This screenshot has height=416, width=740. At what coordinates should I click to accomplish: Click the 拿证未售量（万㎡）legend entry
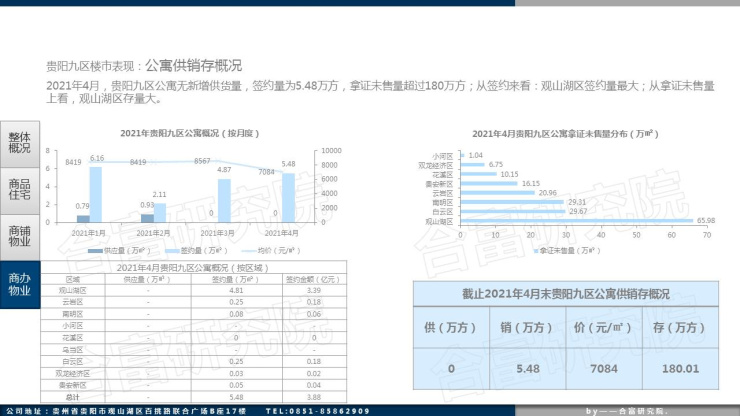(x=567, y=251)
